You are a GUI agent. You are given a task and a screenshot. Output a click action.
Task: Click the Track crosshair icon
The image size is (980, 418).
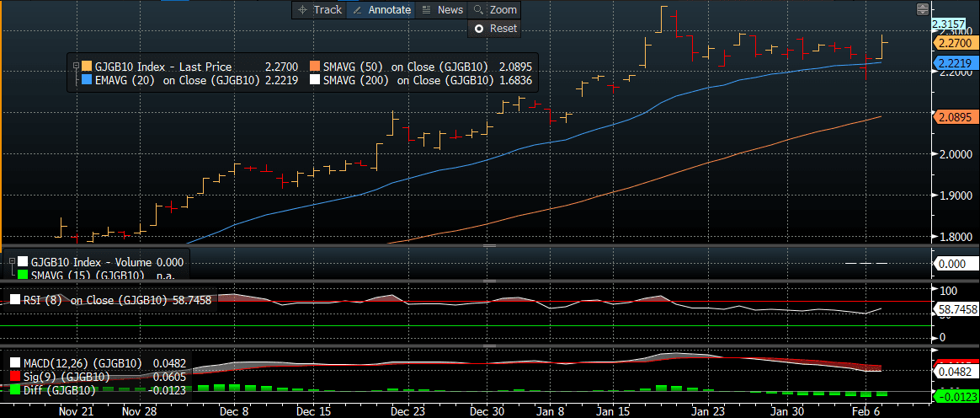click(303, 10)
